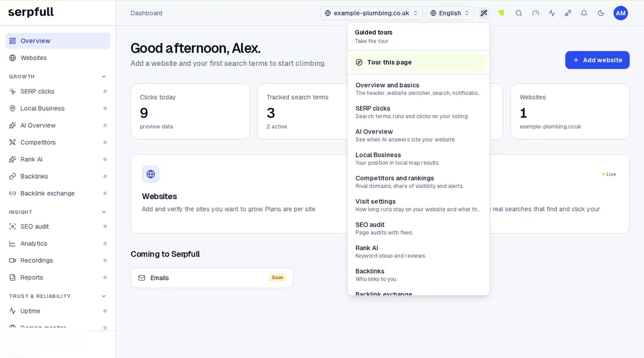Open the Websites count stat card
This screenshot has height=358, width=644.
tap(570, 112)
